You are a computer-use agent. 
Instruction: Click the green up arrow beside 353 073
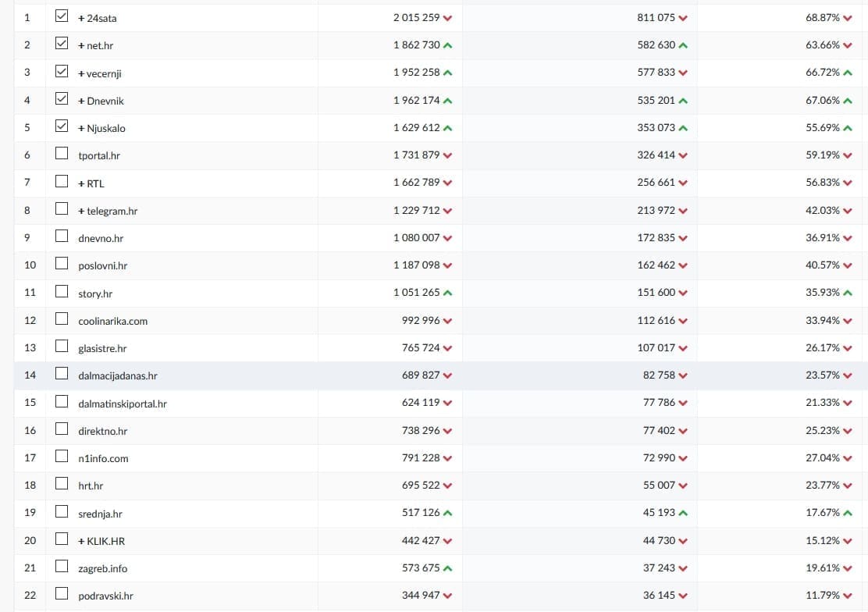pyautogui.click(x=683, y=128)
